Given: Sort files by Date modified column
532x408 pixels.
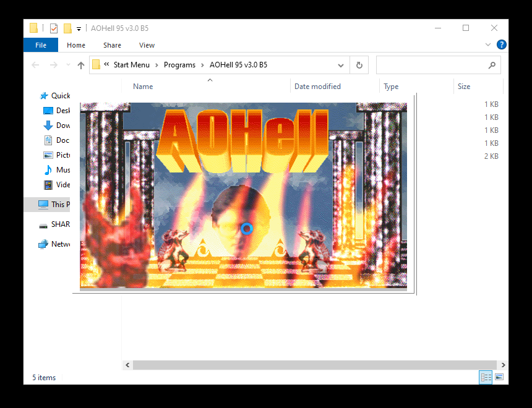Looking at the screenshot, I should click(317, 86).
